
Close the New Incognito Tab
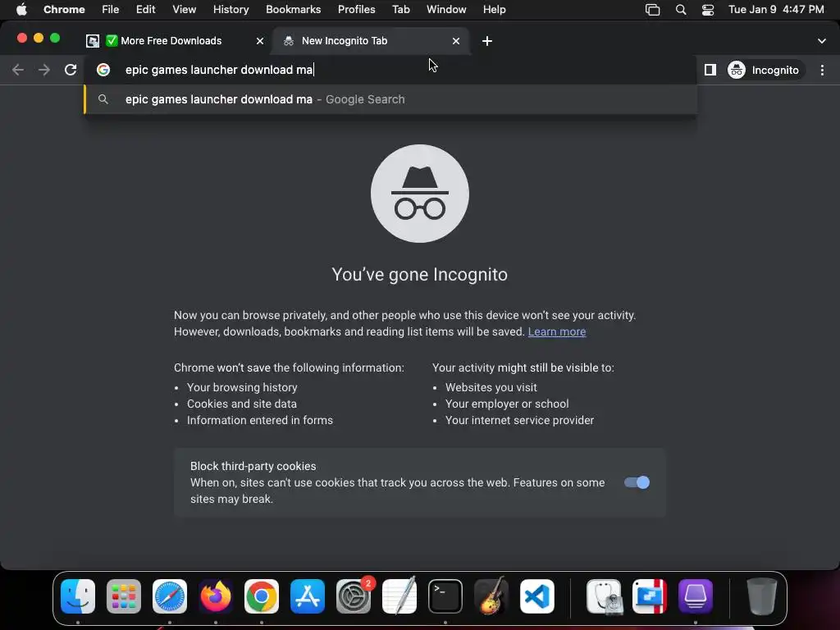[x=456, y=41]
